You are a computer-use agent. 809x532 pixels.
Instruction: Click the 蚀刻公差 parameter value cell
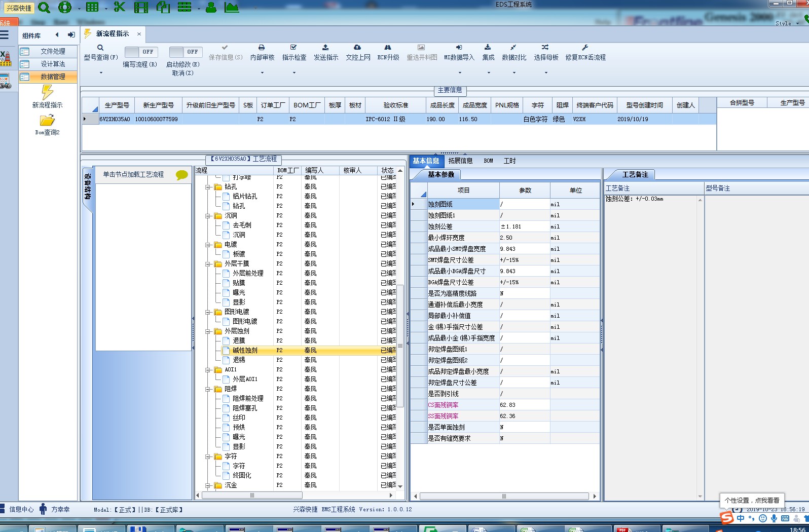(x=524, y=226)
